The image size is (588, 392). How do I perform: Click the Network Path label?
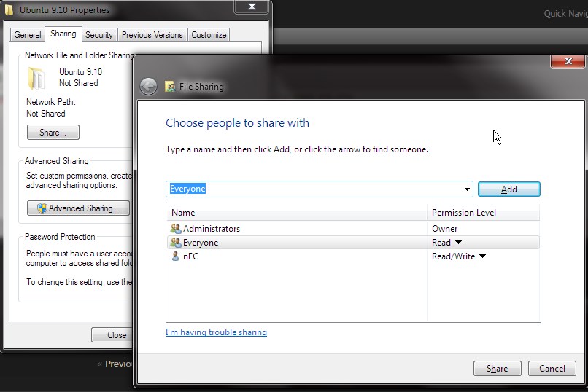(x=51, y=102)
